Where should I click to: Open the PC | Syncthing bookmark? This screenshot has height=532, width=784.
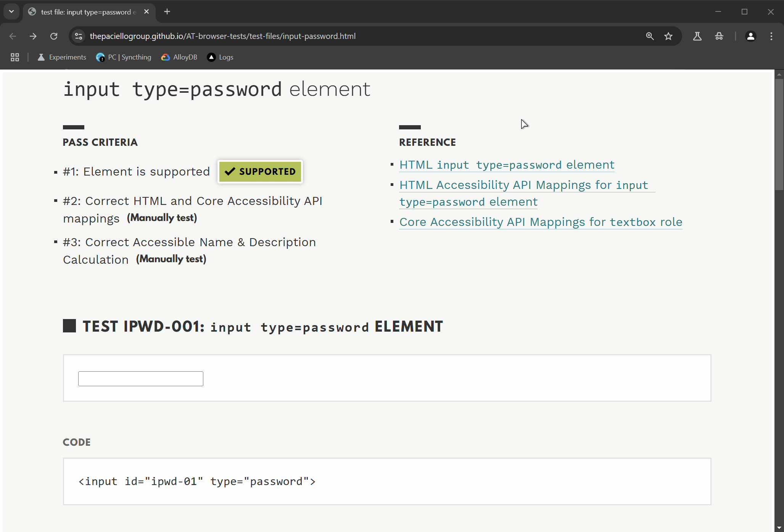coord(124,57)
